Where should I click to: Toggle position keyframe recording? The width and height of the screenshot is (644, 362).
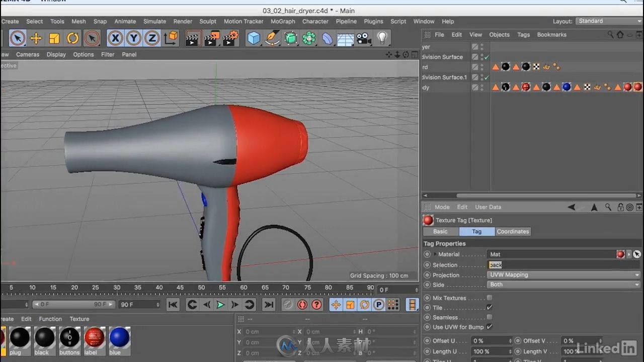tap(336, 304)
